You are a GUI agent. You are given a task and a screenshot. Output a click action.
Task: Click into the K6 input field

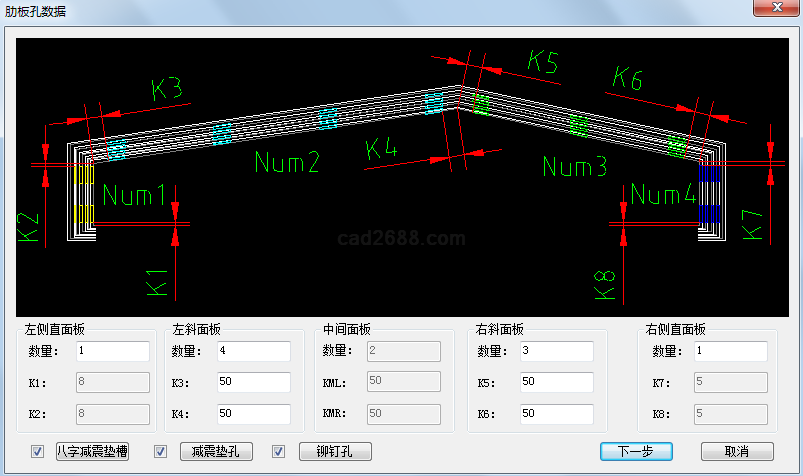pos(556,413)
